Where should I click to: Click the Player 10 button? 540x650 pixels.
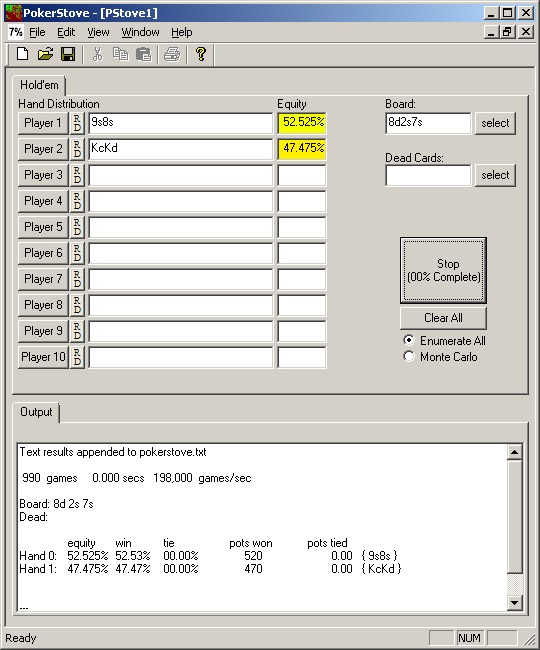coord(43,357)
